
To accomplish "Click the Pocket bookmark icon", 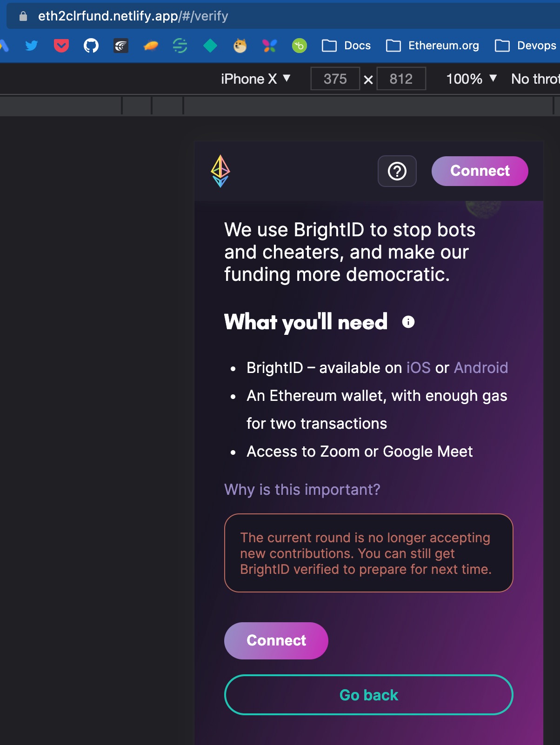I will pos(61,46).
